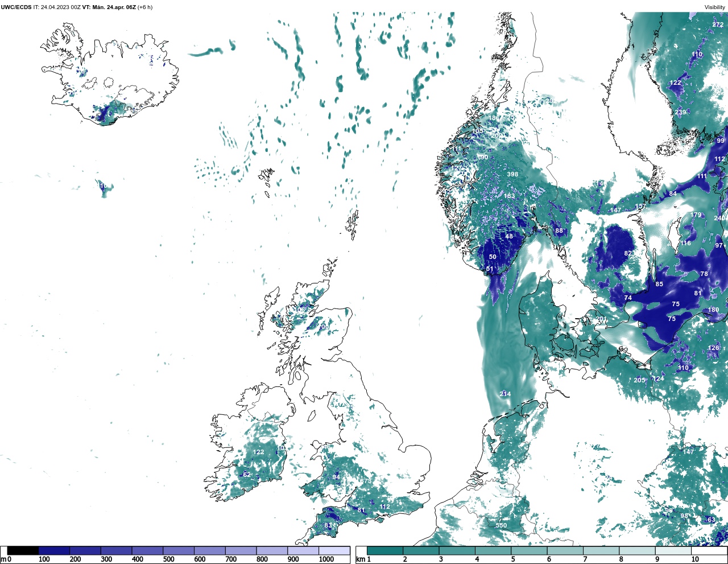728x564 pixels.
Task: Click the 97 value on the map
Action: (719, 245)
